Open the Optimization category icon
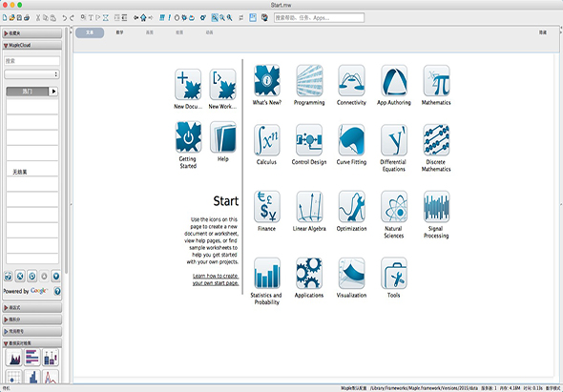 pyautogui.click(x=351, y=207)
